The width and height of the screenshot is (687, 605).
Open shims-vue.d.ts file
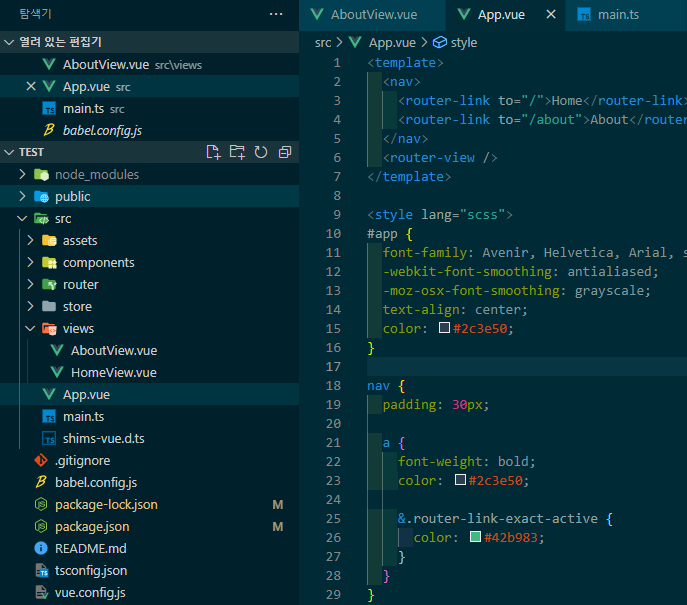tap(149, 439)
